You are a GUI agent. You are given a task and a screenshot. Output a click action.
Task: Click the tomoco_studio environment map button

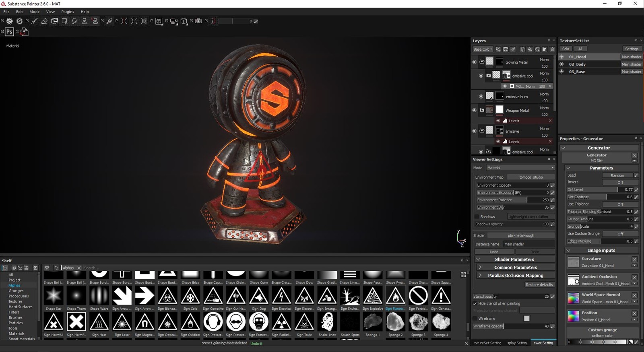[x=531, y=177]
